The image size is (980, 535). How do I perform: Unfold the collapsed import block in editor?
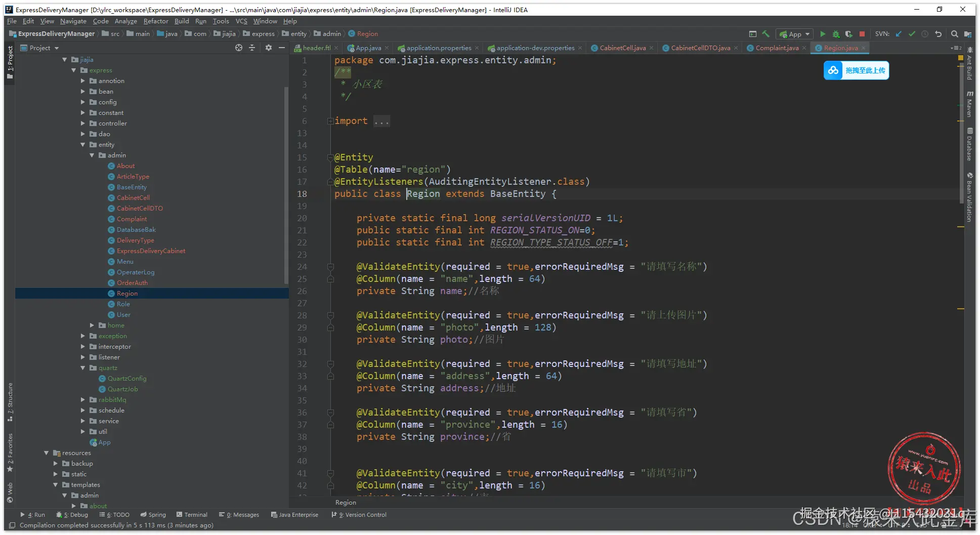(330, 121)
